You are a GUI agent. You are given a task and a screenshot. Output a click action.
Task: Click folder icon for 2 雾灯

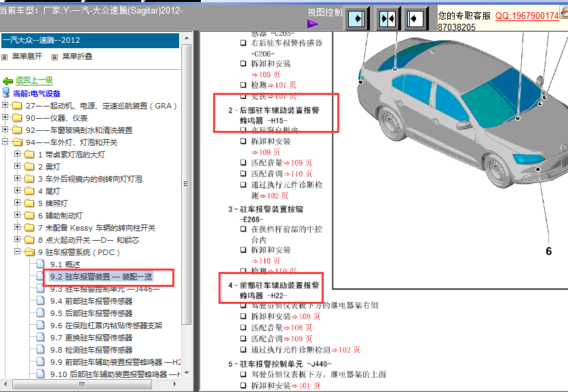29,167
